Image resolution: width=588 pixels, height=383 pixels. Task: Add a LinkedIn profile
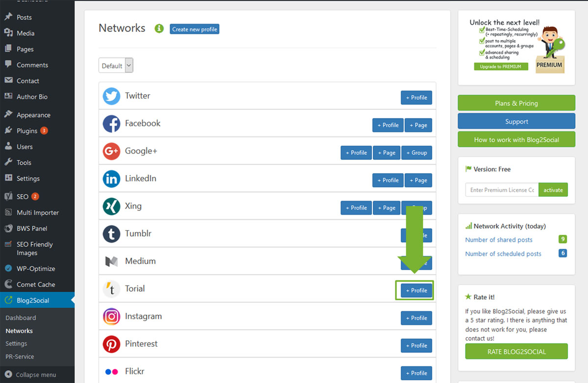(x=388, y=180)
